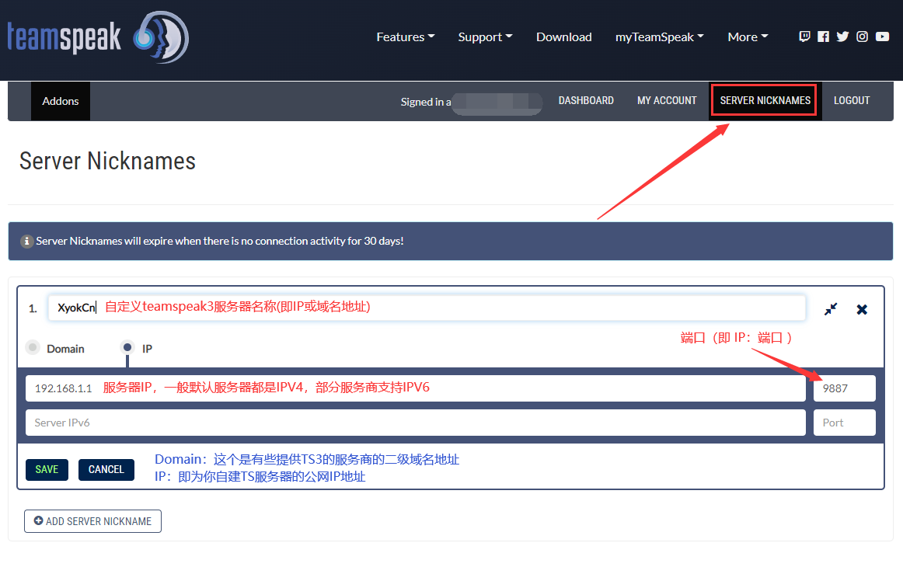Open the myTeamSpeak dropdown menu
The image size is (903, 588).
pos(659,37)
